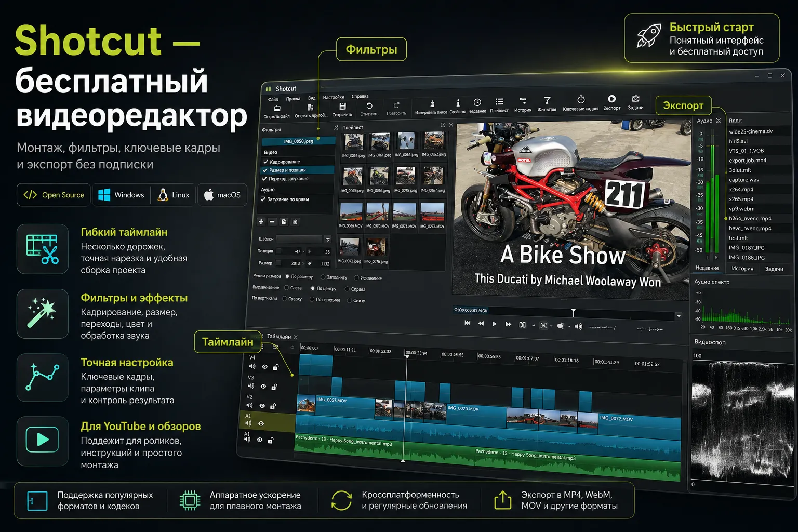Remove the selected filter with minus button
Screen dimensions: 798x532
pyautogui.click(x=272, y=221)
